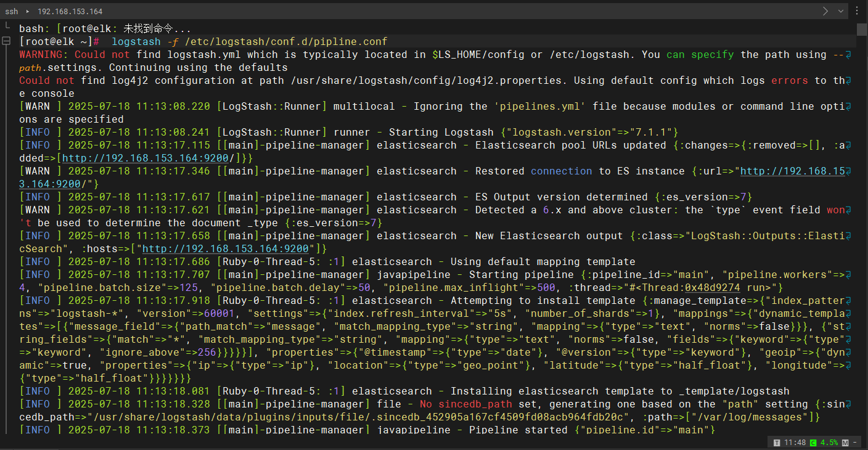The image size is (868, 450).
Task: Click the 'Starting pipeline' message text
Action: [x=521, y=275]
